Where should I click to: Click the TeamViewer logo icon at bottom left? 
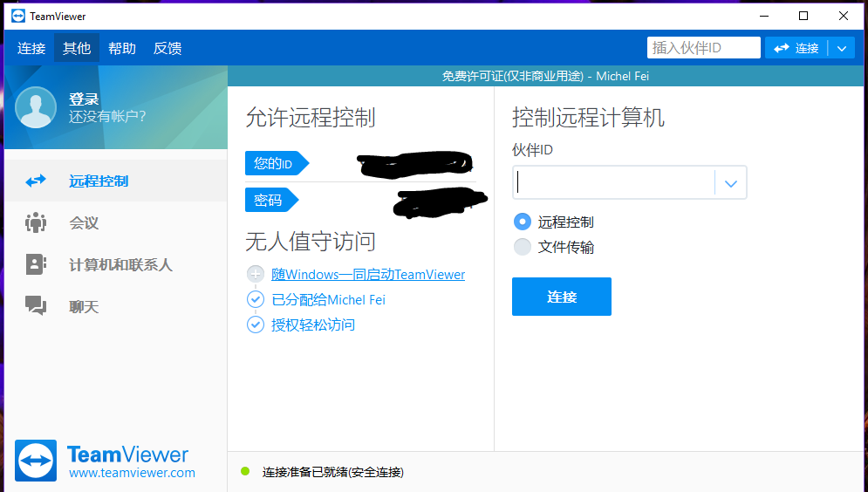point(36,461)
